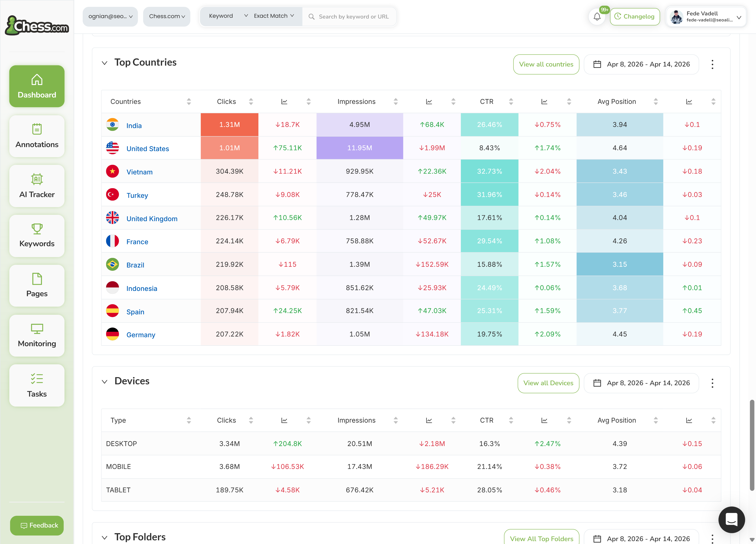Open the Devices section options menu
The image size is (756, 544).
(712, 383)
